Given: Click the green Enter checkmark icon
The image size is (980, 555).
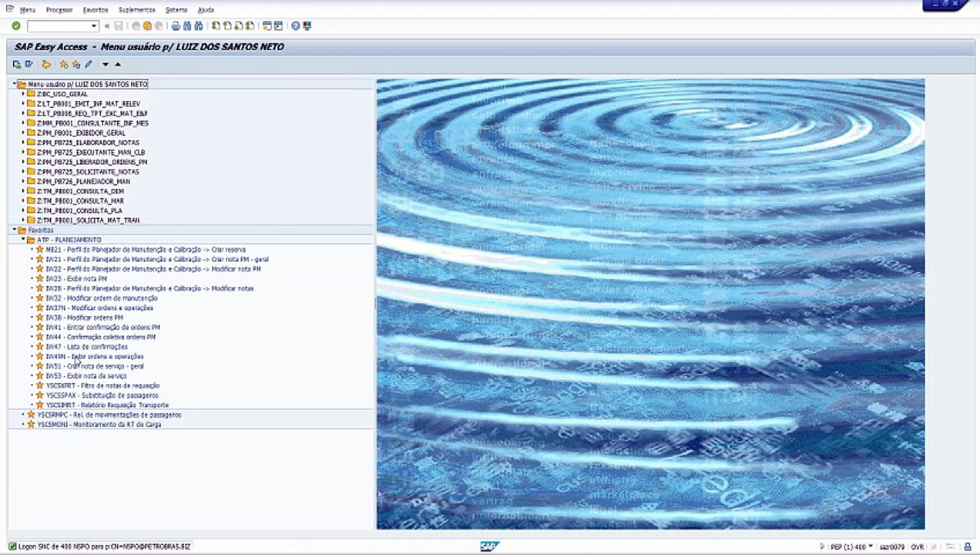Looking at the screenshot, I should pyautogui.click(x=16, y=26).
